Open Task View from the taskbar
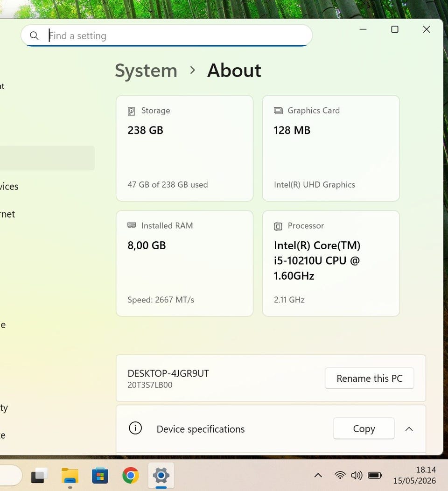The width and height of the screenshot is (448, 491). click(x=39, y=475)
